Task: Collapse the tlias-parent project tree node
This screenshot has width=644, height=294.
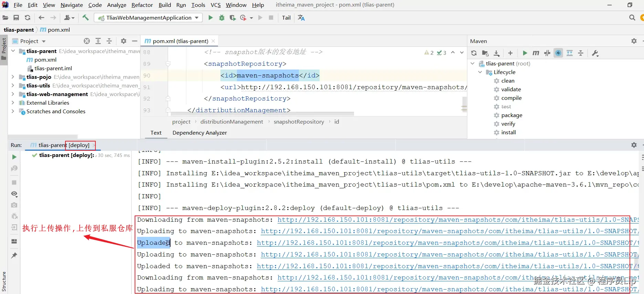Action: coord(13,51)
